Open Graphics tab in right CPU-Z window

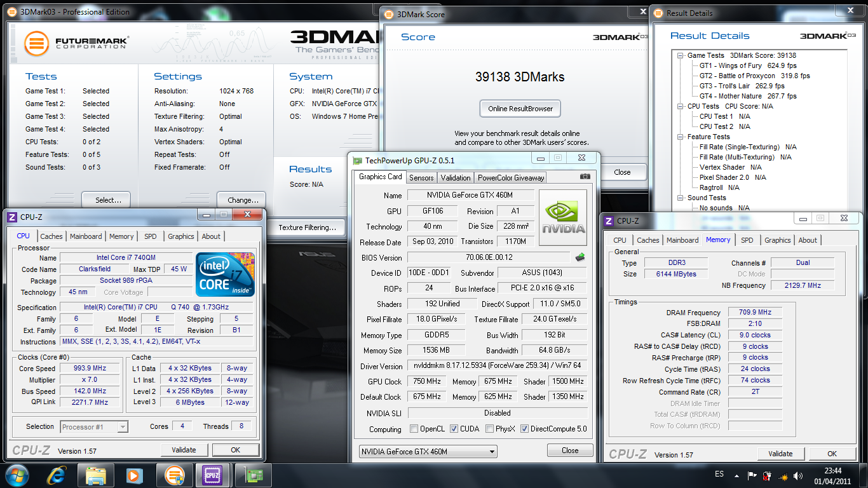point(778,240)
